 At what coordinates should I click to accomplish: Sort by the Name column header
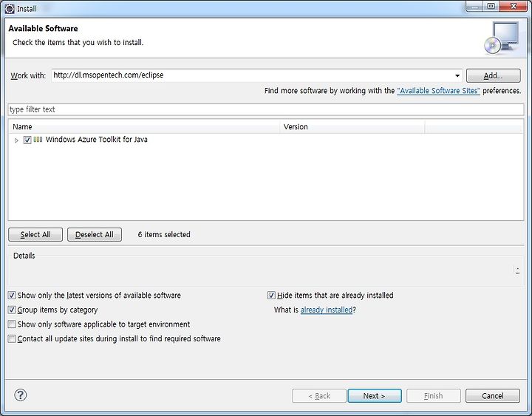tap(144, 126)
